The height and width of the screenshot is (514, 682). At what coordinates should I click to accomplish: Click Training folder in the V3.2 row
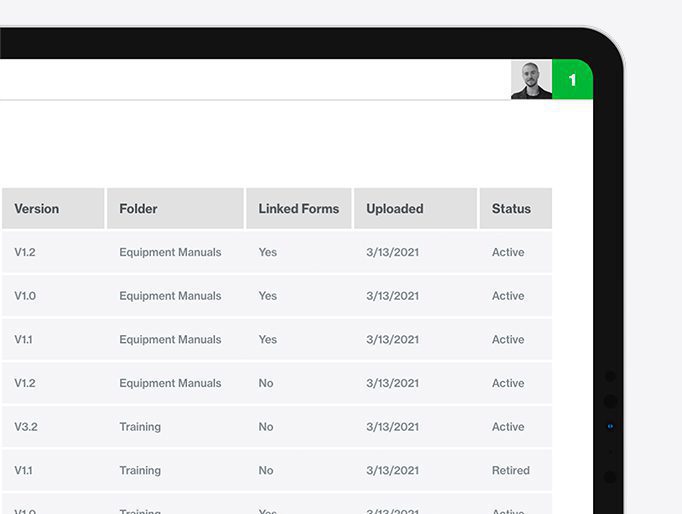pyautogui.click(x=140, y=427)
